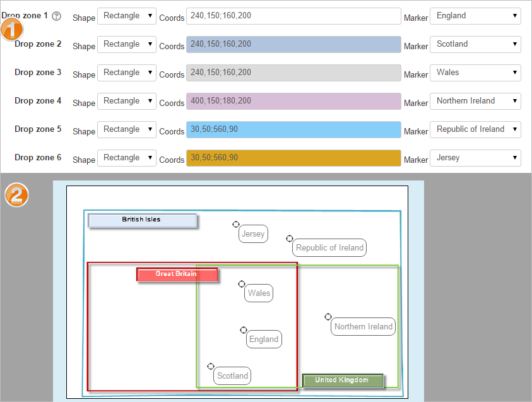Click the British Isles label box
Viewport: 532px width, 402px height.
[x=142, y=220]
